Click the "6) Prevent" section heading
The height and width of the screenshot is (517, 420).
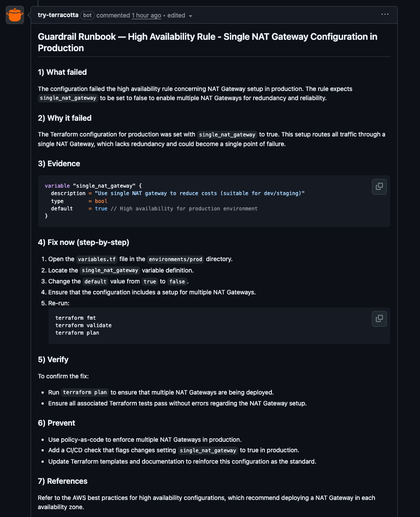[x=56, y=423]
